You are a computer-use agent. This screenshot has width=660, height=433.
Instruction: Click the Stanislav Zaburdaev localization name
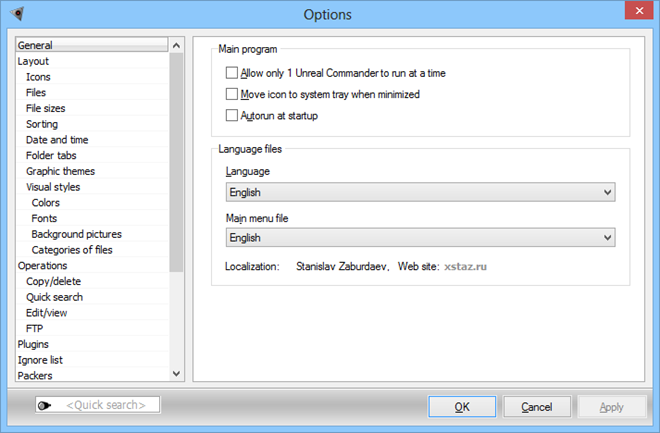point(341,267)
